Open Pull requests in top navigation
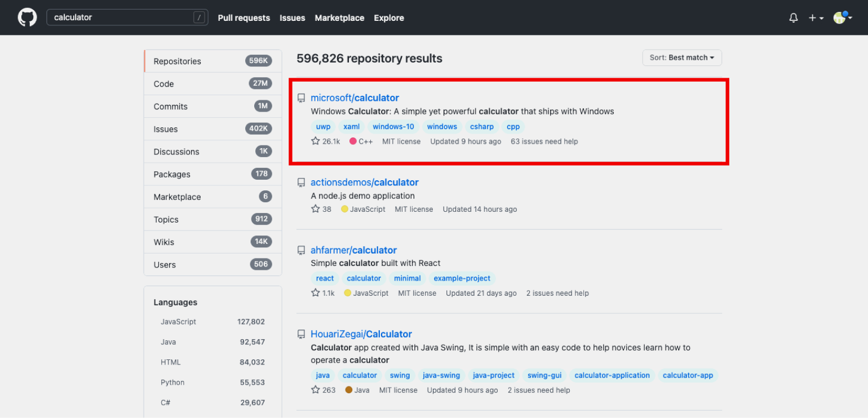This screenshot has width=868, height=418. tap(243, 18)
